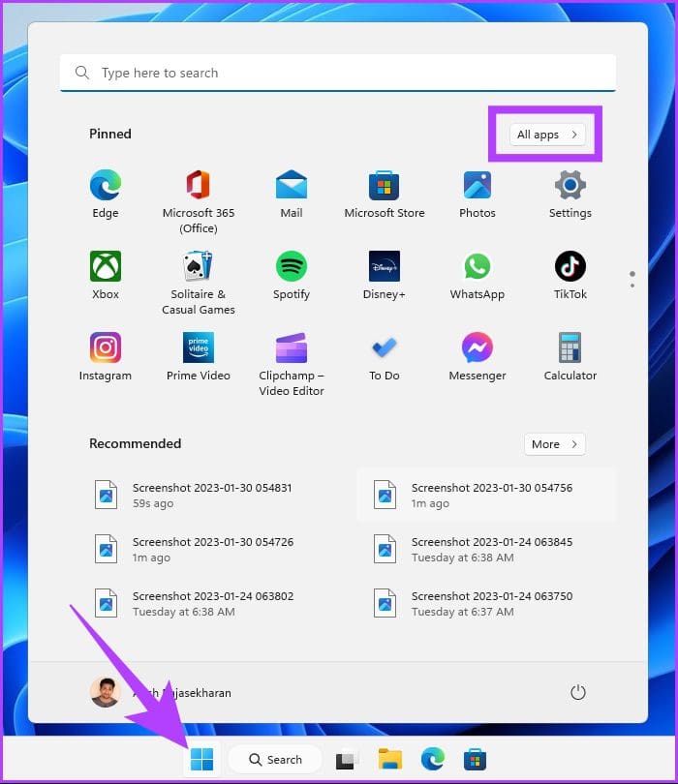Launch Clipchamp – Video Editor
This screenshot has height=784, width=678.
coord(292,364)
